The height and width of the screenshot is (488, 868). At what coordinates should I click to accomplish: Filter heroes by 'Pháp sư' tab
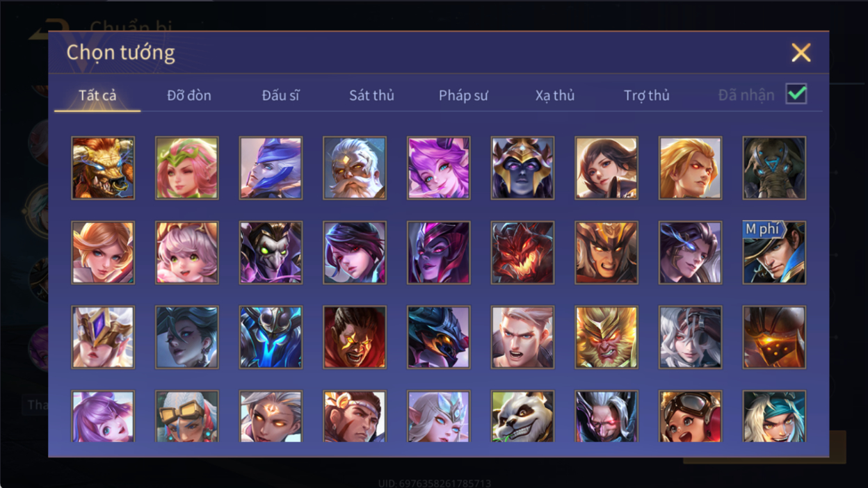(463, 95)
